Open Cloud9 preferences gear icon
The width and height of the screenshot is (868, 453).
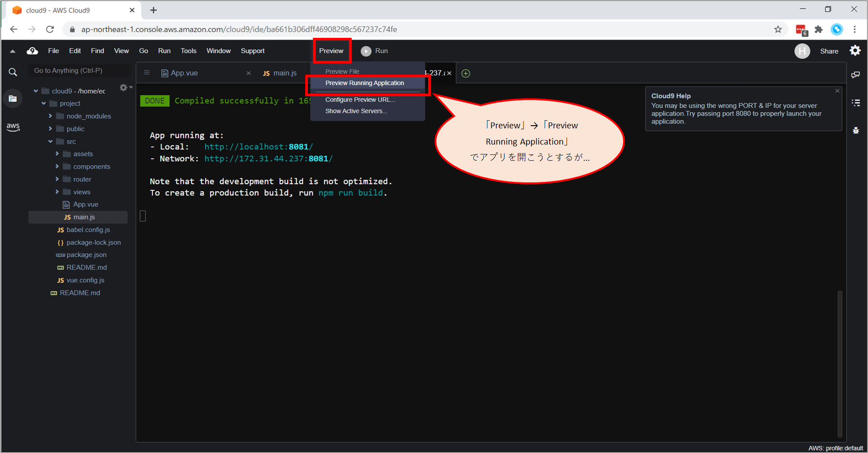pyautogui.click(x=855, y=50)
